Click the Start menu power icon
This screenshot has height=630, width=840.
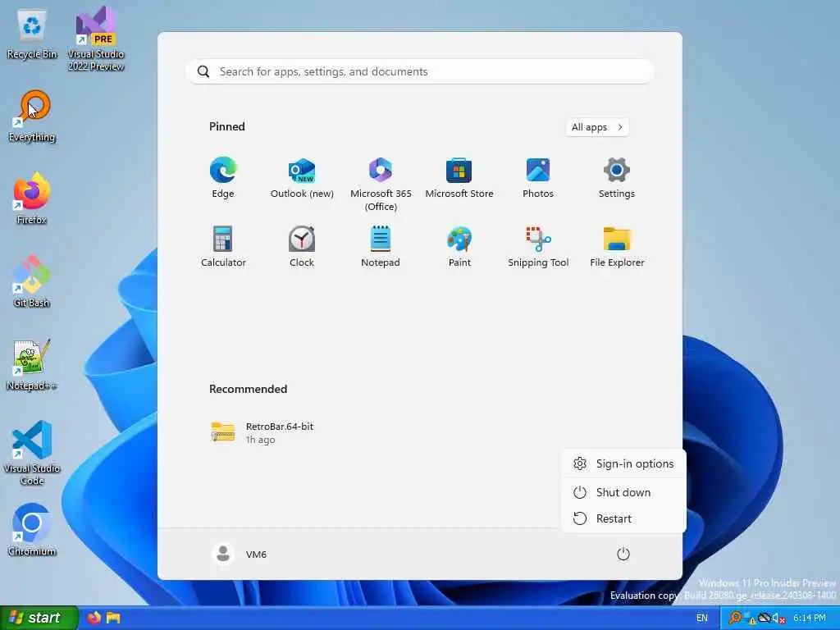click(x=623, y=554)
